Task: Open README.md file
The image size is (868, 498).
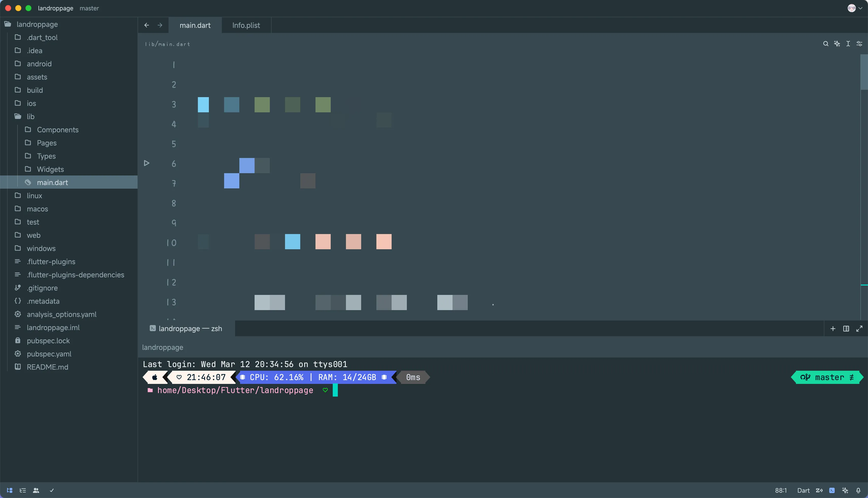Action: pos(69,367)
